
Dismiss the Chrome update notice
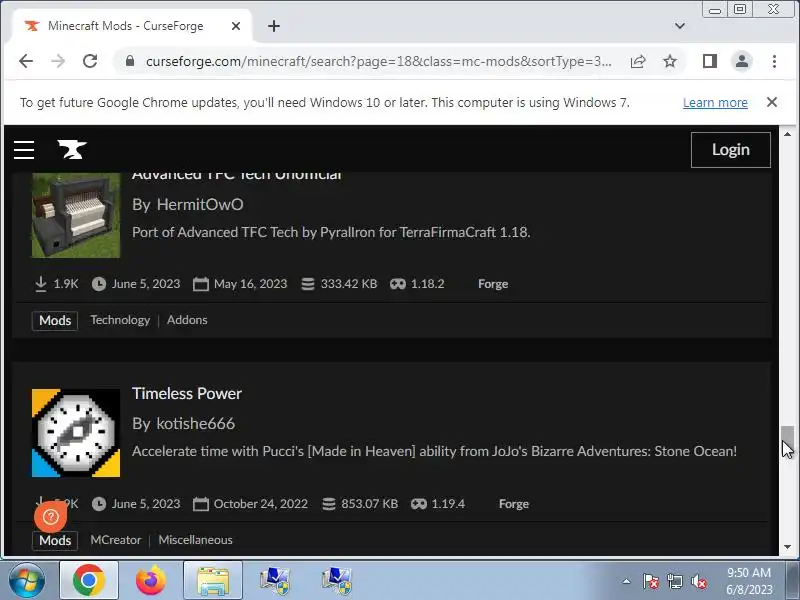point(772,102)
